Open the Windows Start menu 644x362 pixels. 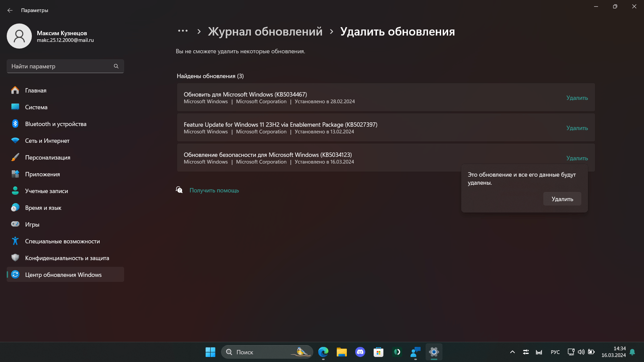(x=210, y=352)
